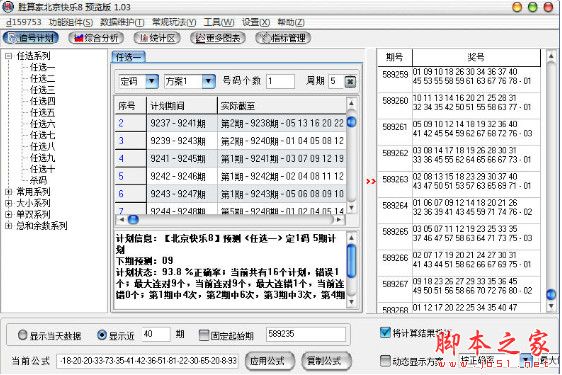Open the 综合分析 toolbar button
The height and width of the screenshot is (375, 562).
96,38
